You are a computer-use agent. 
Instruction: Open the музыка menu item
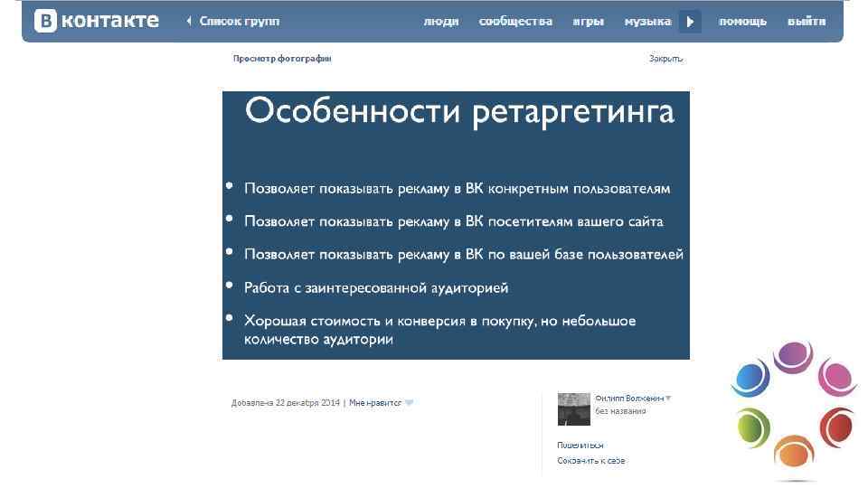[647, 22]
